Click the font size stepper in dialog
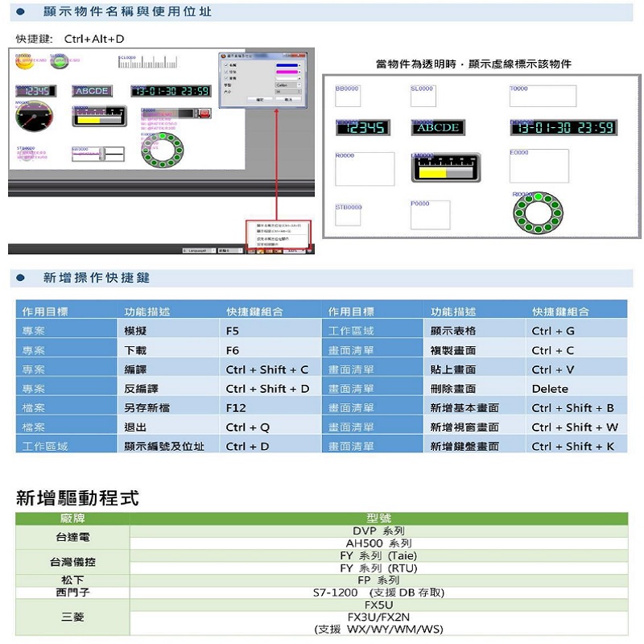The width and height of the screenshot is (644, 644). [299, 92]
